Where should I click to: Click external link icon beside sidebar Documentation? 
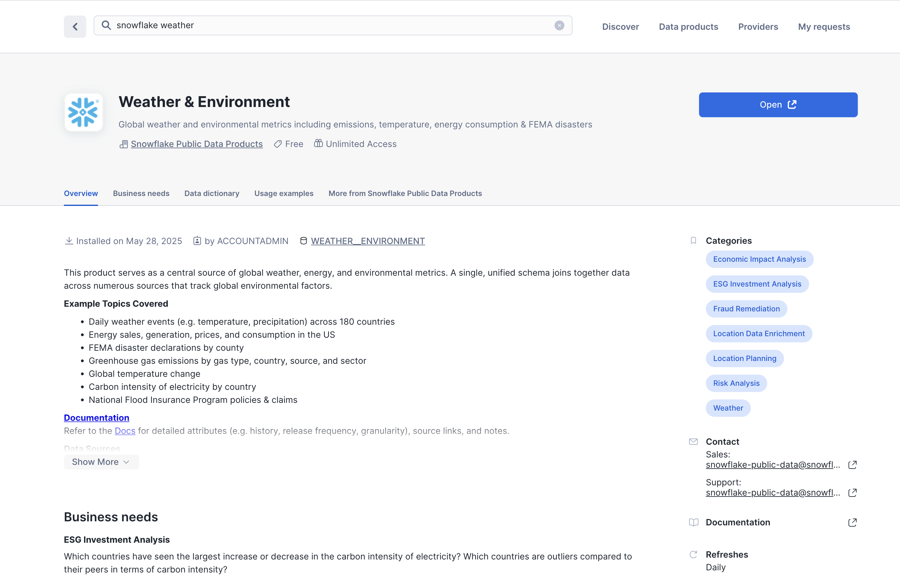852,523
